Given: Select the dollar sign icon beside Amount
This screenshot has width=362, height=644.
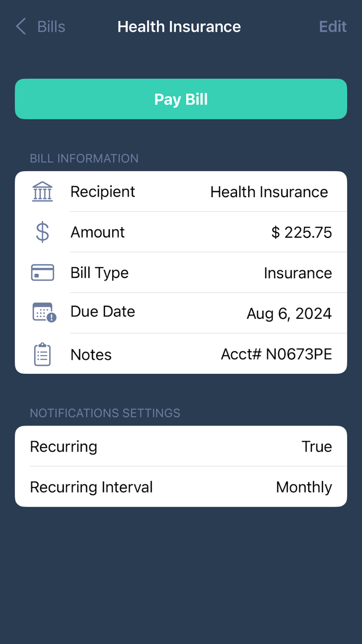Looking at the screenshot, I should [42, 232].
